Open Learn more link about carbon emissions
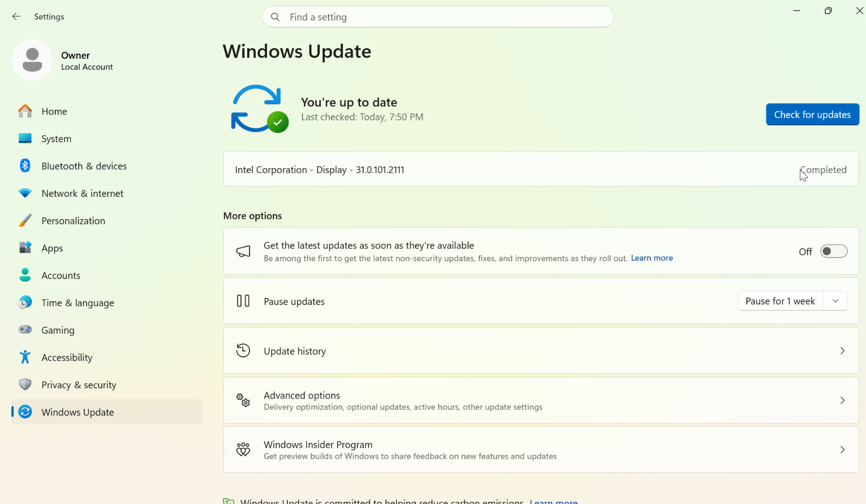 554,501
